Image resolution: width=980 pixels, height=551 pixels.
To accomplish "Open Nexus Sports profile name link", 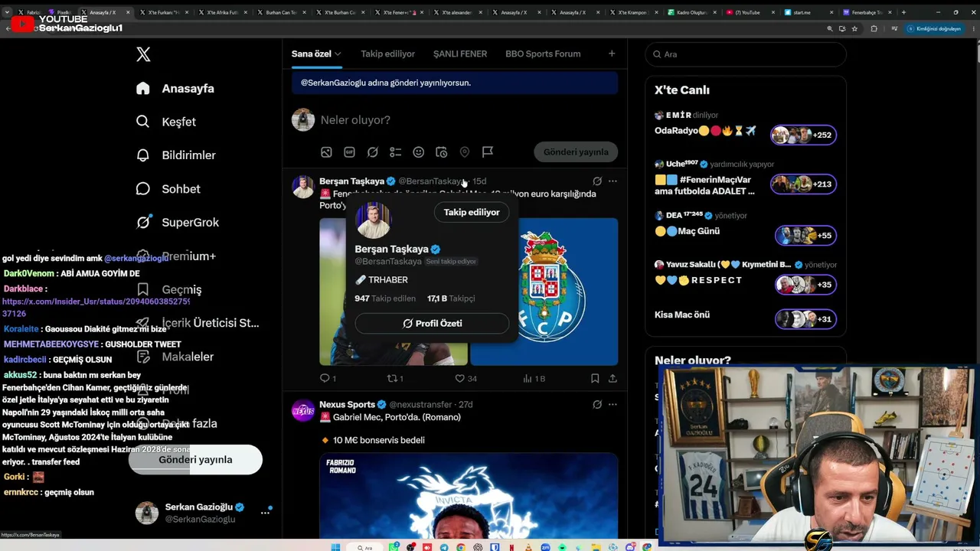I will [x=347, y=404].
